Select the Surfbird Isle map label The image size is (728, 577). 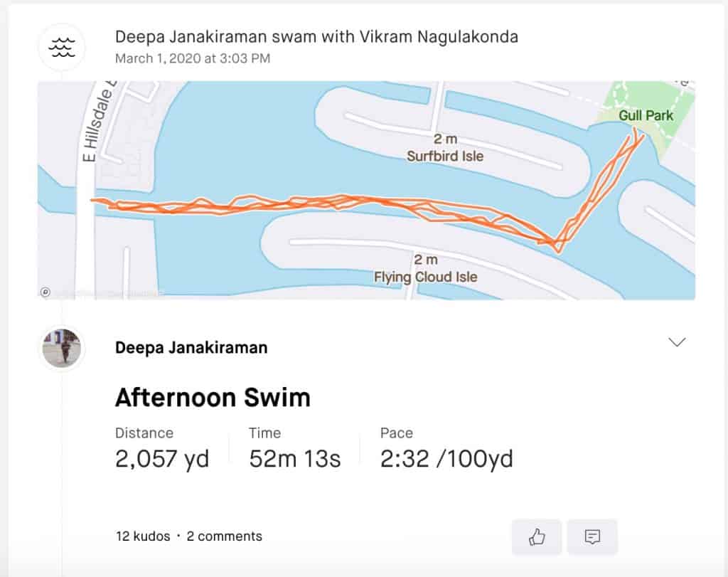[x=445, y=155]
